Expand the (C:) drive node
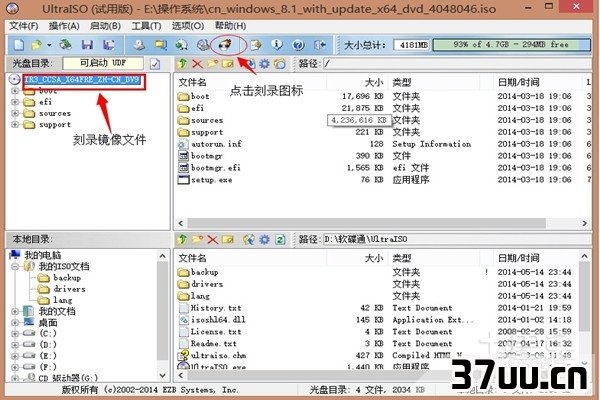This screenshot has height=400, width=600. tap(15, 333)
